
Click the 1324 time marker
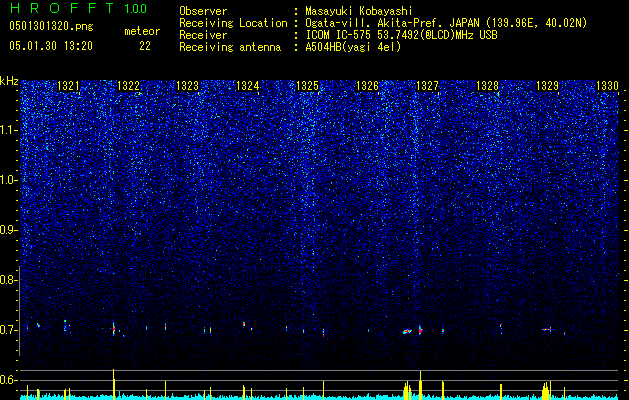click(248, 86)
